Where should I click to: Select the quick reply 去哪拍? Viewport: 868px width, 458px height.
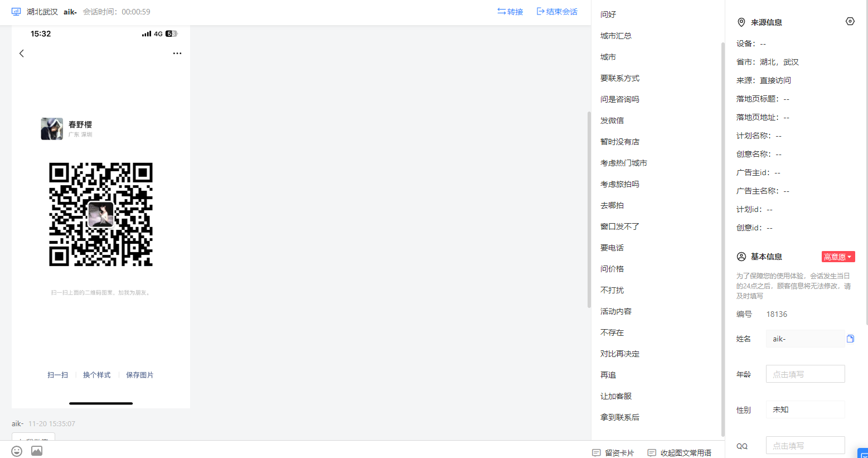coord(612,205)
